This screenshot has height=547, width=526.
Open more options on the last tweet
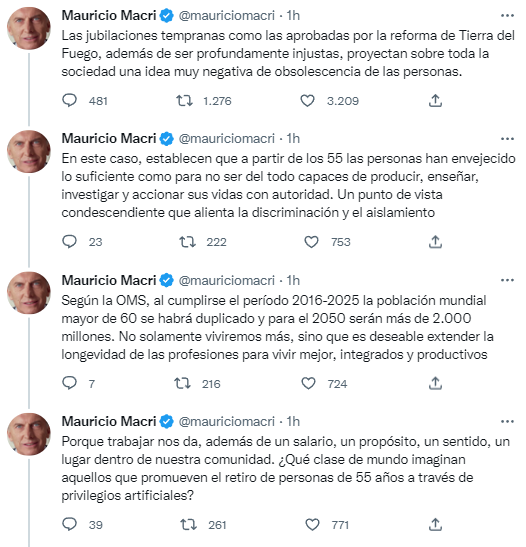(x=507, y=422)
